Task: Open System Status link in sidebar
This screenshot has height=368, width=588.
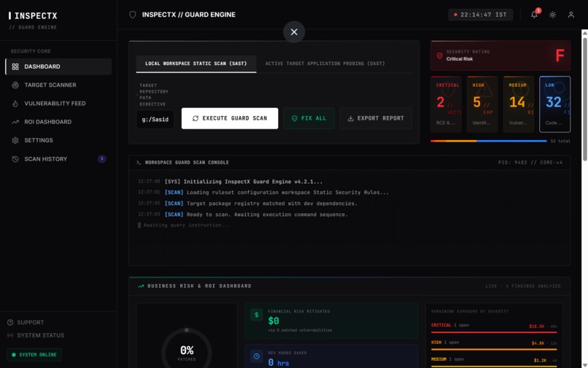Action: pos(36,335)
